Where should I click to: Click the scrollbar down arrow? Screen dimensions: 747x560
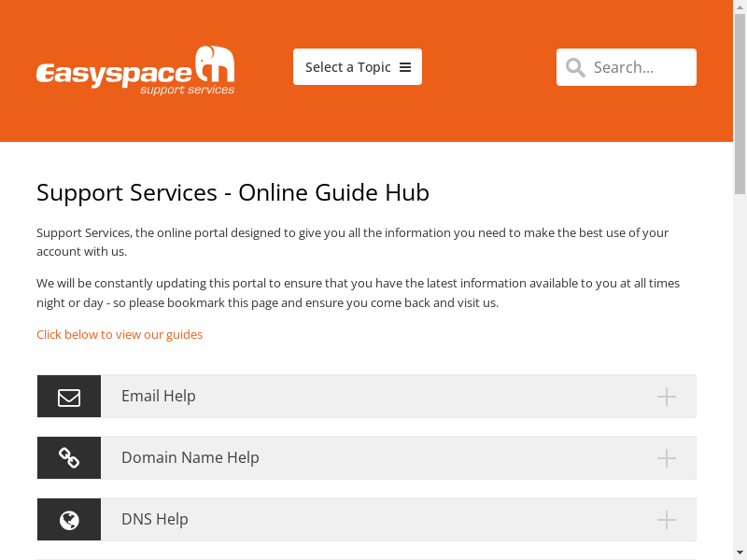[x=740, y=553]
